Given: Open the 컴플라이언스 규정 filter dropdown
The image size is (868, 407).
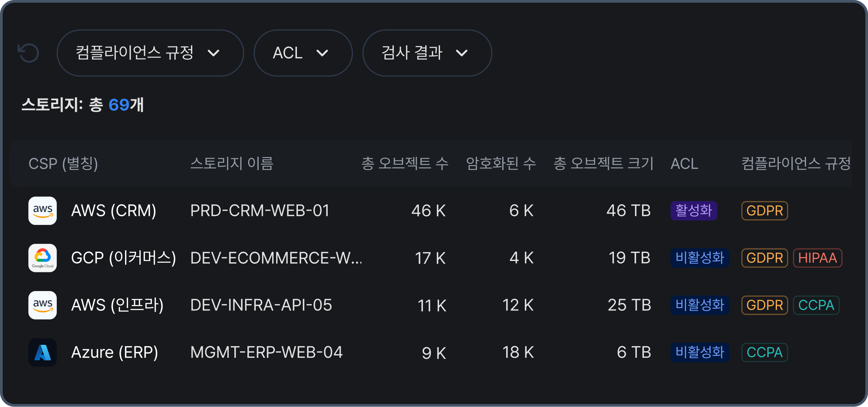Looking at the screenshot, I should click(x=150, y=53).
